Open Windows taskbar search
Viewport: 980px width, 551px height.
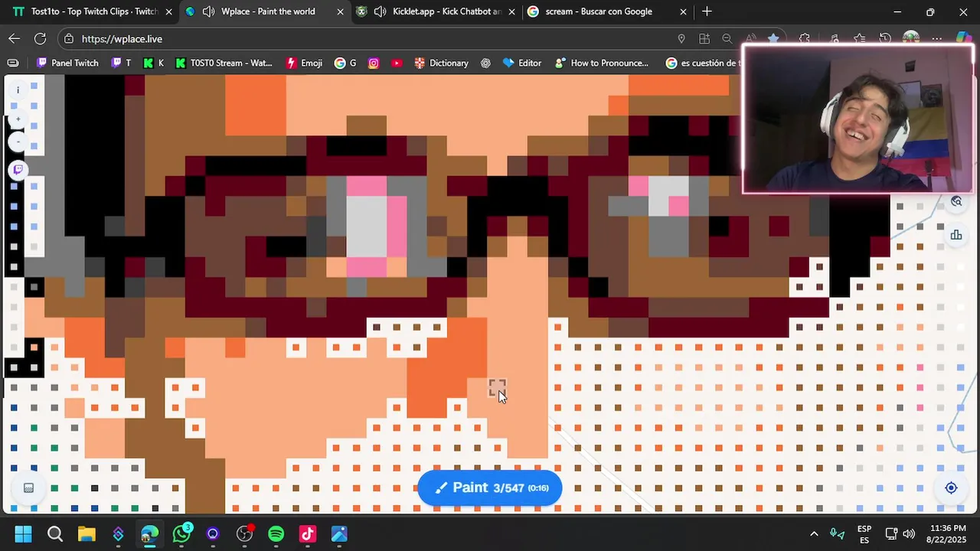(x=55, y=534)
